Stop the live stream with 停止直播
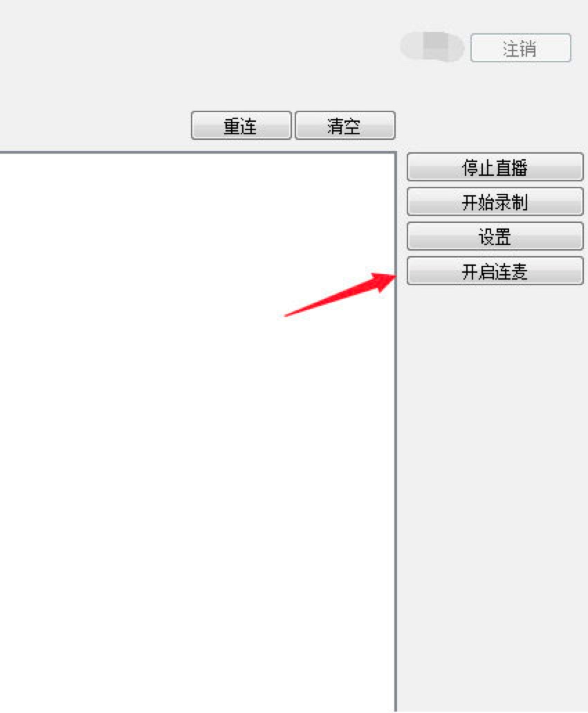The width and height of the screenshot is (588, 713). [495, 167]
